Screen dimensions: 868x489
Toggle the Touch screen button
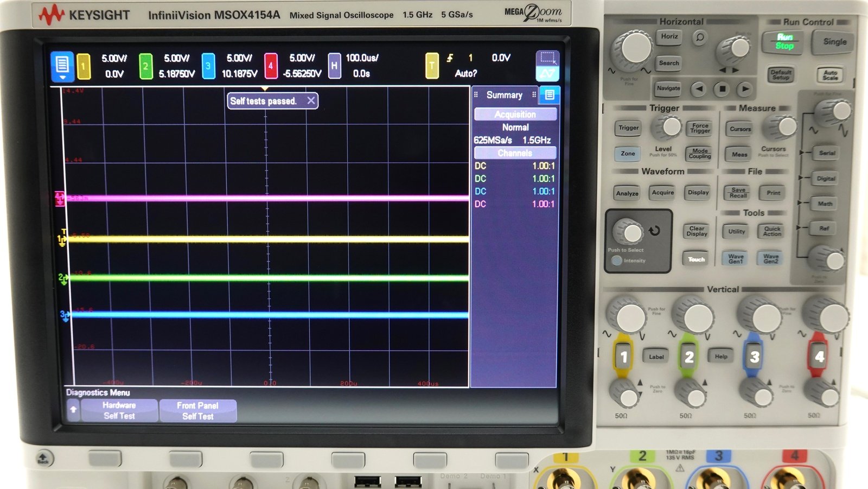click(697, 259)
